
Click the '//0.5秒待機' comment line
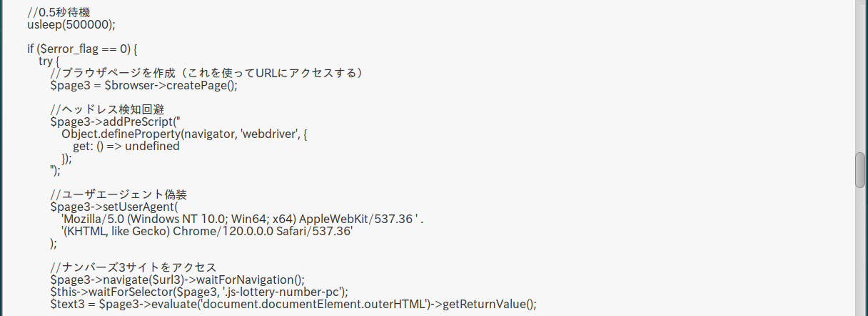(x=59, y=12)
